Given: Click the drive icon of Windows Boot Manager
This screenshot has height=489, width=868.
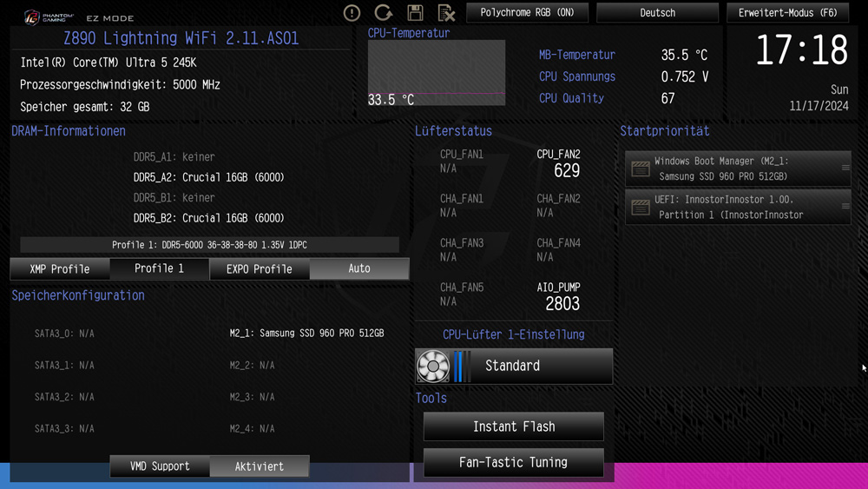Looking at the screenshot, I should [641, 169].
